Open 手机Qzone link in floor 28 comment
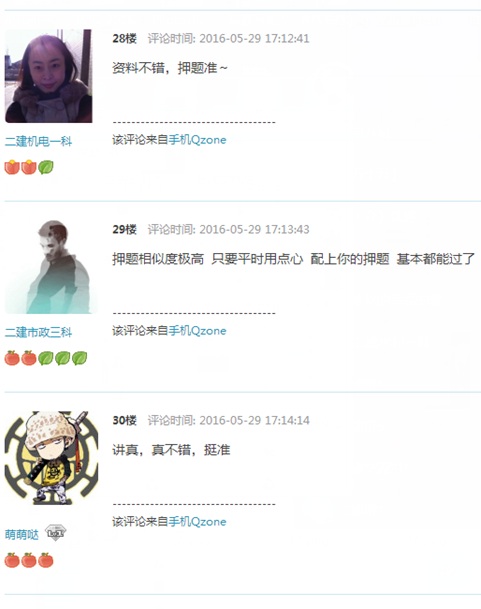Image resolution: width=481 pixels, height=609 pixels. (197, 139)
